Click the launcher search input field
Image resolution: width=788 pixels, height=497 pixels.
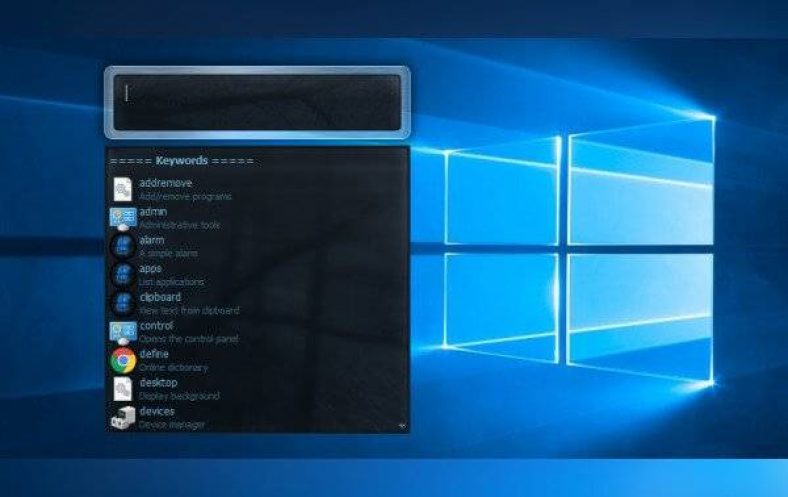[x=257, y=103]
